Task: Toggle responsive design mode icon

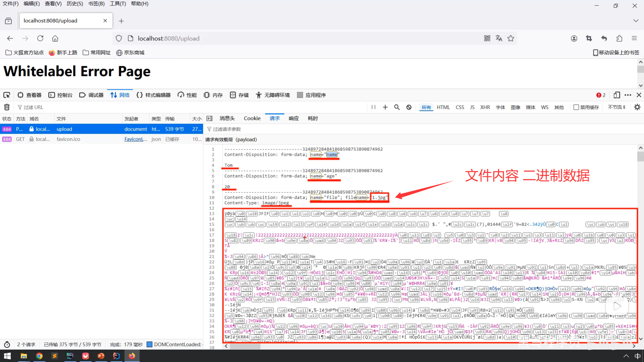Action: tap(616, 95)
